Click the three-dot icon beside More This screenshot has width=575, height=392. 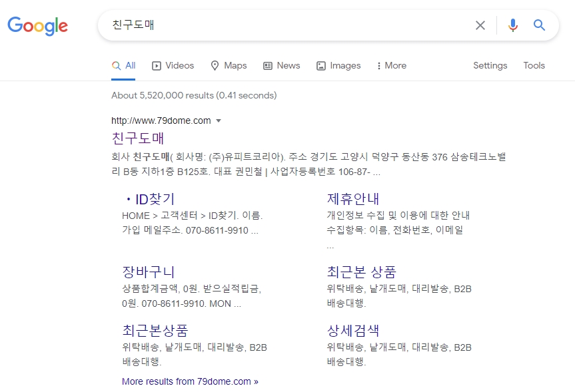tap(379, 66)
